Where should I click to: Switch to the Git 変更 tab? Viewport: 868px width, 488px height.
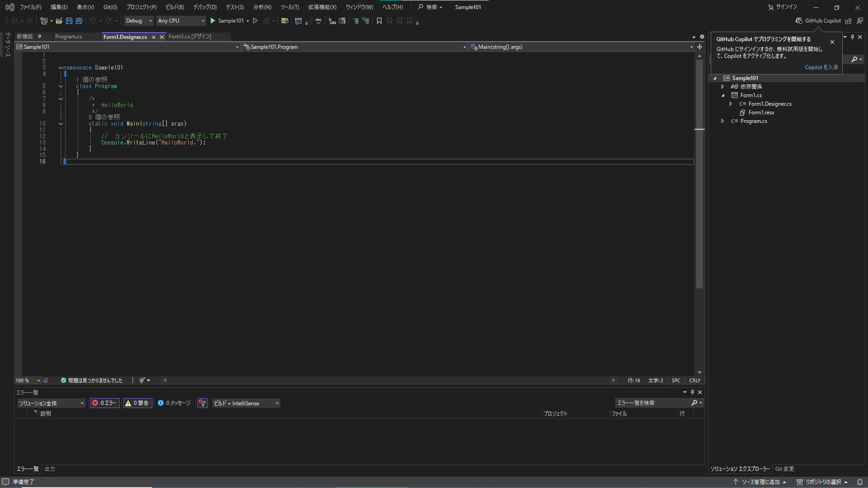(x=784, y=469)
